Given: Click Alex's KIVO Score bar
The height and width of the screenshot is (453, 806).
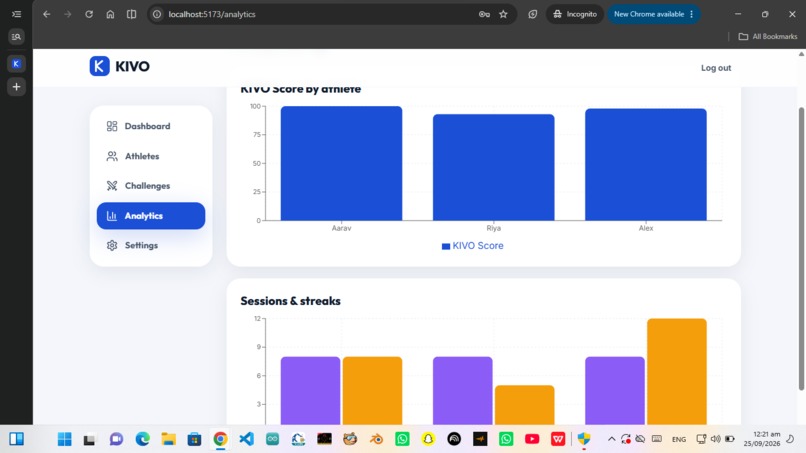Looking at the screenshot, I should (646, 165).
